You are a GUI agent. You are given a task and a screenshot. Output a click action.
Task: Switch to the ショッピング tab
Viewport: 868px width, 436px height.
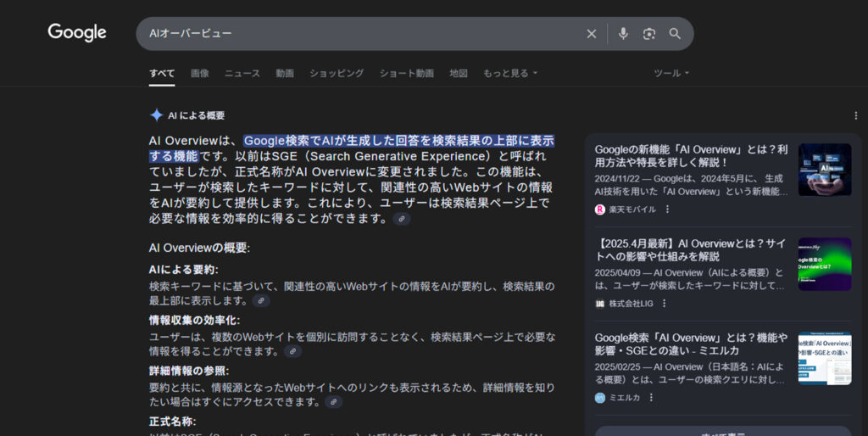[337, 73]
